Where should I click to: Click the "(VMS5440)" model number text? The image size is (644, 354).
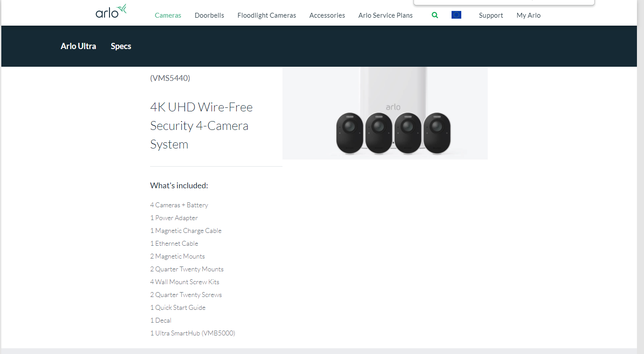tap(170, 78)
